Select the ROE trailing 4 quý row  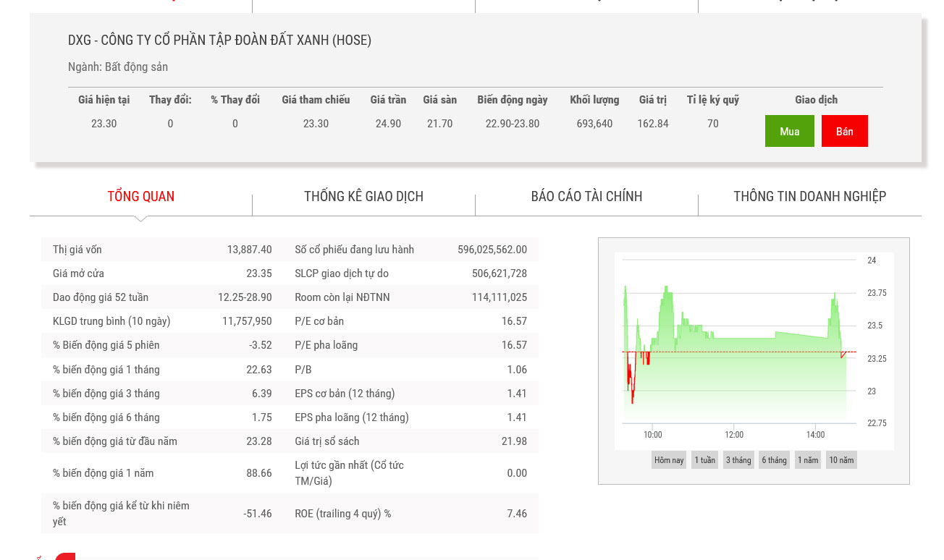coord(410,514)
